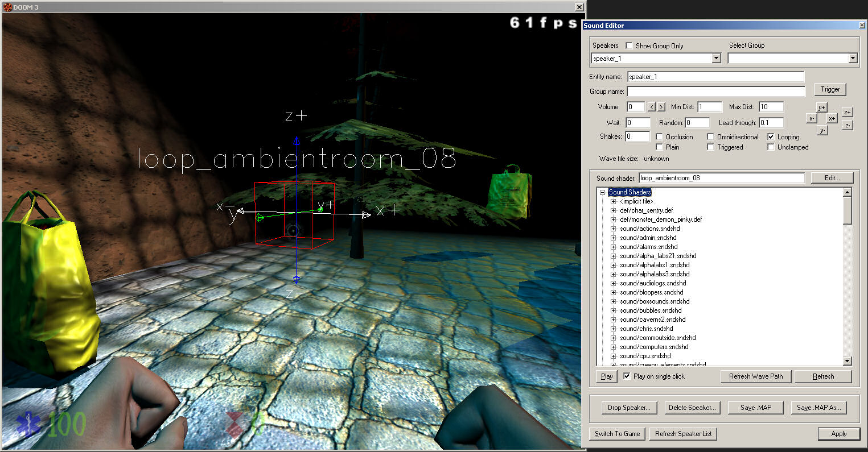This screenshot has width=868, height=452.
Task: Select the sound/boxsounds.sndshd entry
Action: (655, 301)
